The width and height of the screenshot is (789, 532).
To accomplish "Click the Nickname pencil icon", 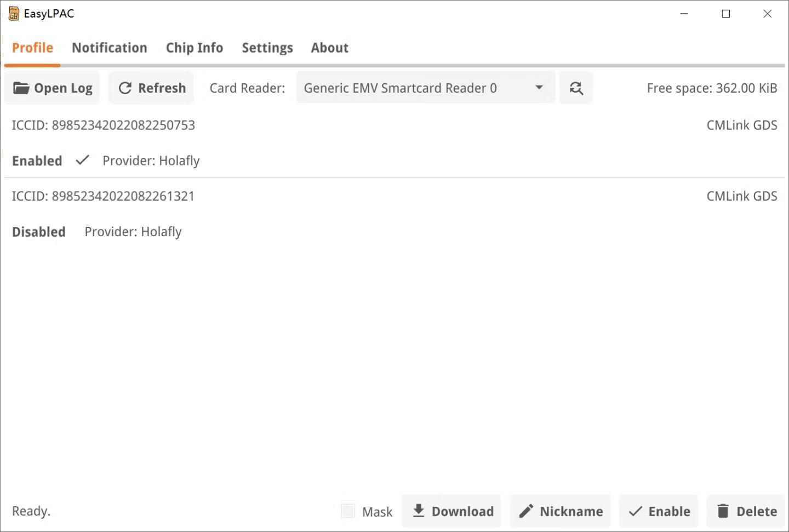I will click(526, 511).
